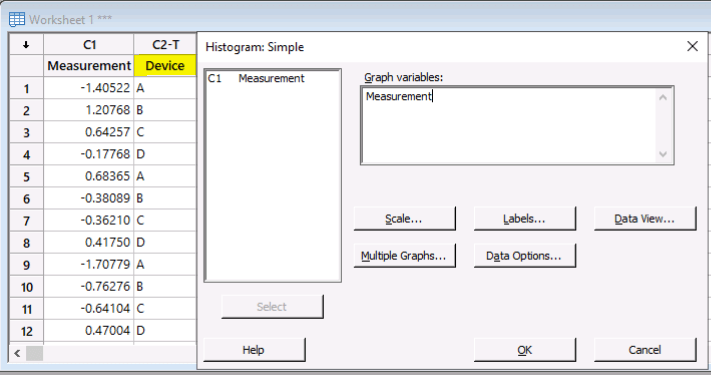Screen dimensions: 711x375
Task: Click inside the Graph variables field
Action: [517, 125]
